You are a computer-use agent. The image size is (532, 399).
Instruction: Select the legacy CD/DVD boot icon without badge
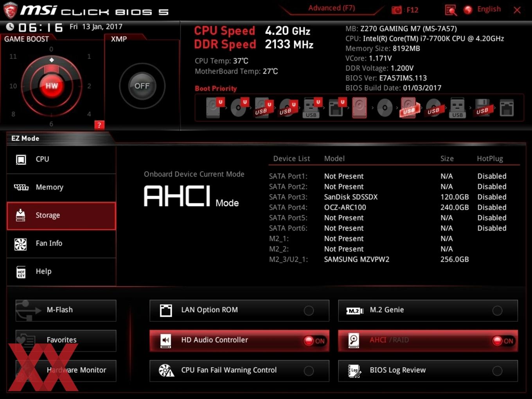tap(385, 108)
